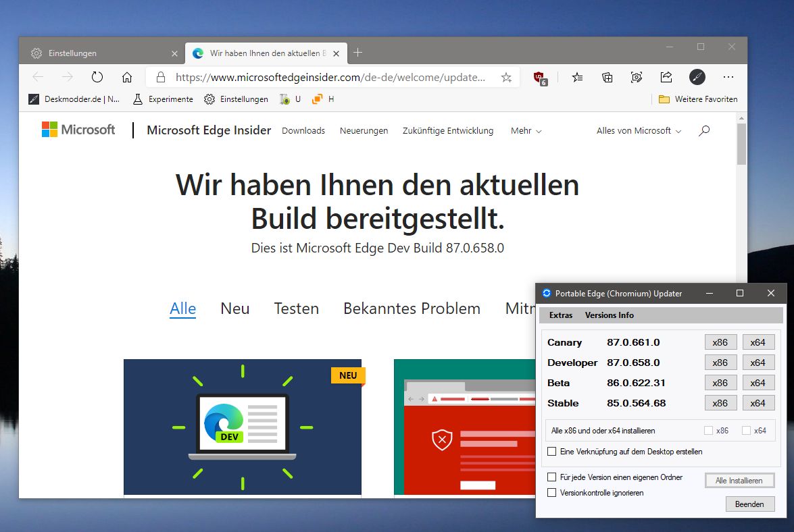The height and width of the screenshot is (532, 794).
Task: Open the profile avatar menu
Action: coord(697,77)
